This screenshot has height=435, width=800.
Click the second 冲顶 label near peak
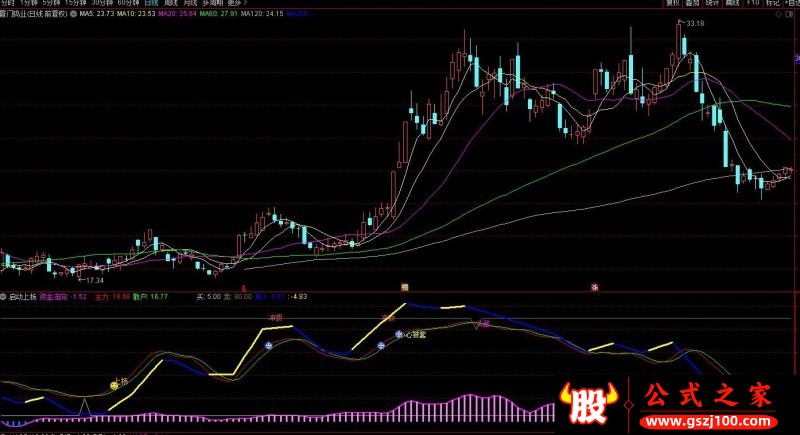pos(388,318)
